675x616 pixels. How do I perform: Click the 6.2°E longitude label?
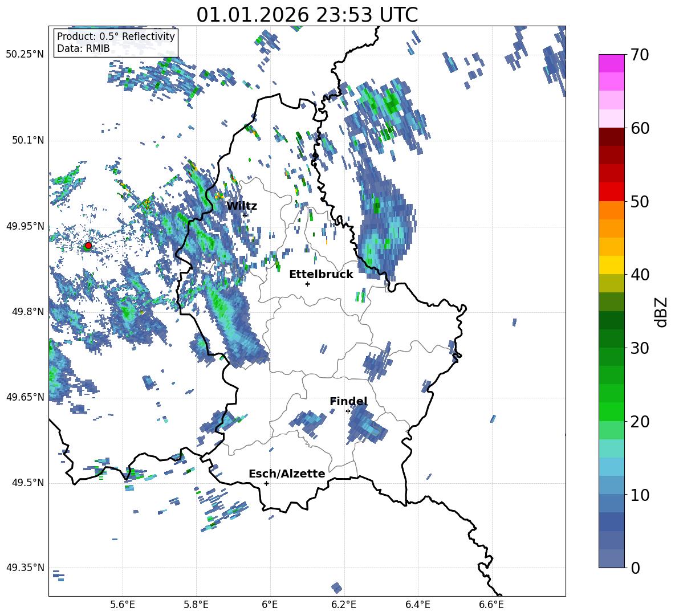[x=344, y=605]
